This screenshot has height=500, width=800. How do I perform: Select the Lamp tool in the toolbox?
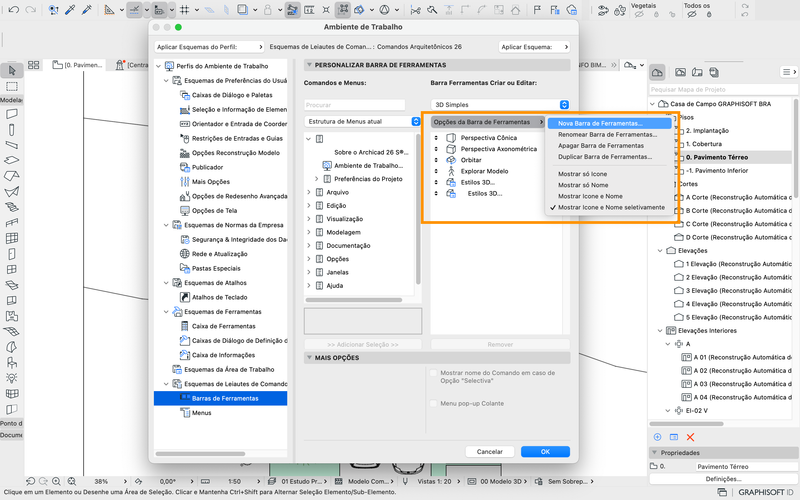point(12,378)
